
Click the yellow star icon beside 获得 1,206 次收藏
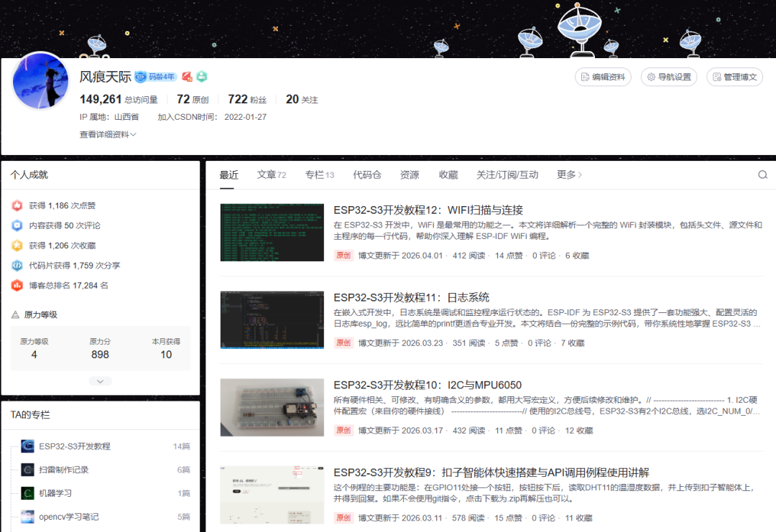17,246
